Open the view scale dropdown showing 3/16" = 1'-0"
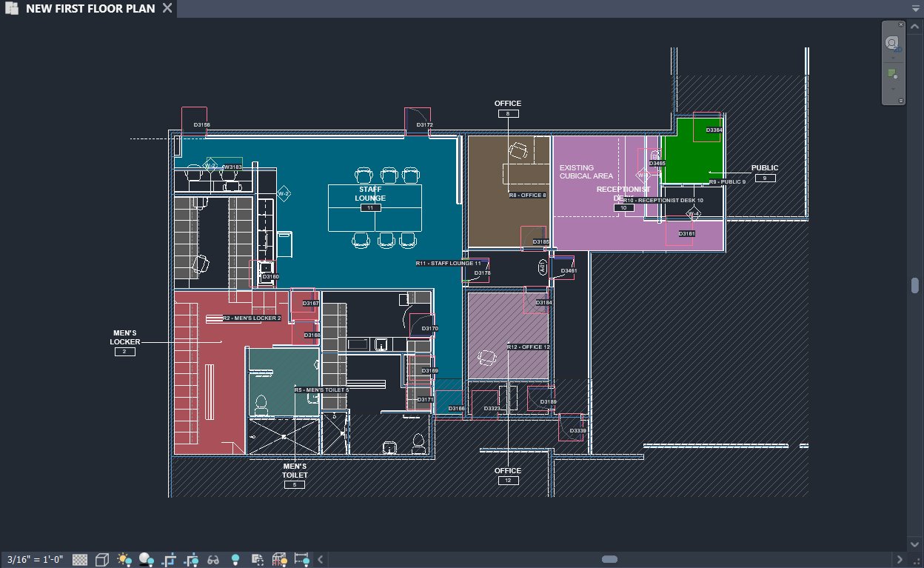Viewport: 924px width, 568px height. (36, 559)
